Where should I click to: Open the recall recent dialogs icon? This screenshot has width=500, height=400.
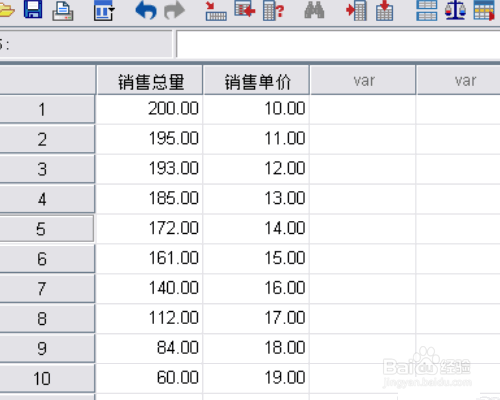(x=104, y=10)
